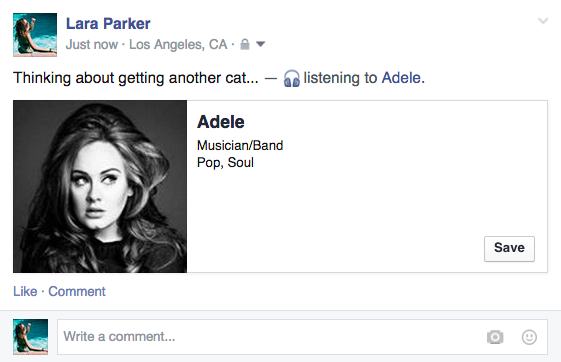Image resolution: width=561 pixels, height=362 pixels.
Task: Open Adele's black and white photo
Action: click(100, 186)
